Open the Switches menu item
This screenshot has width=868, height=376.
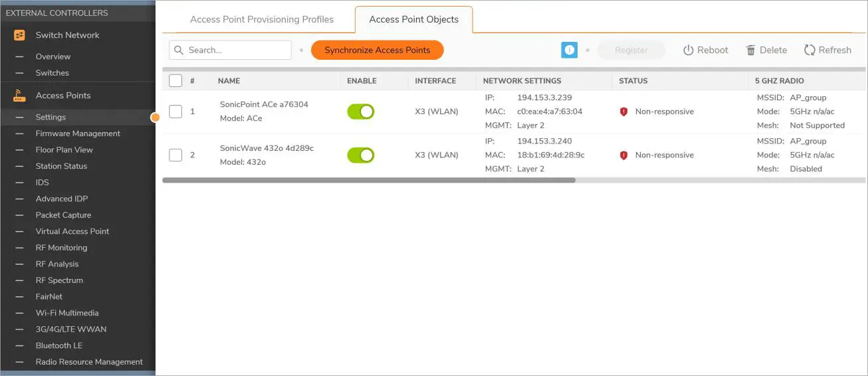(53, 73)
